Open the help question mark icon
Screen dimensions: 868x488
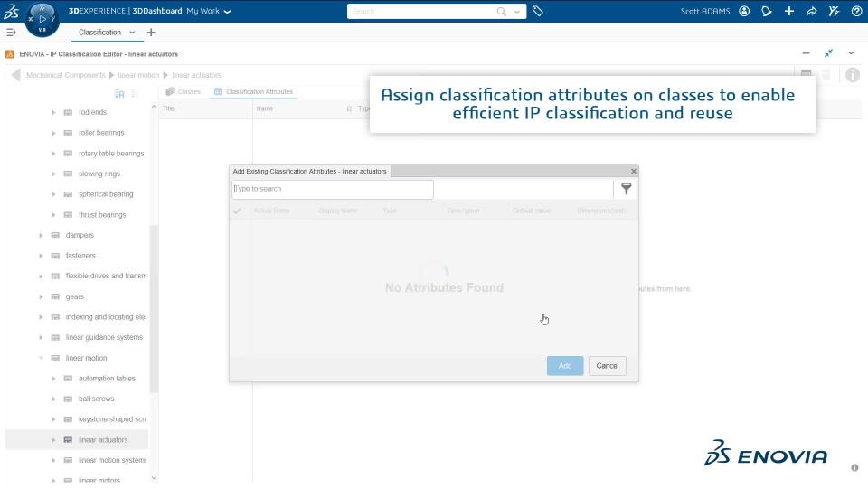856,11
